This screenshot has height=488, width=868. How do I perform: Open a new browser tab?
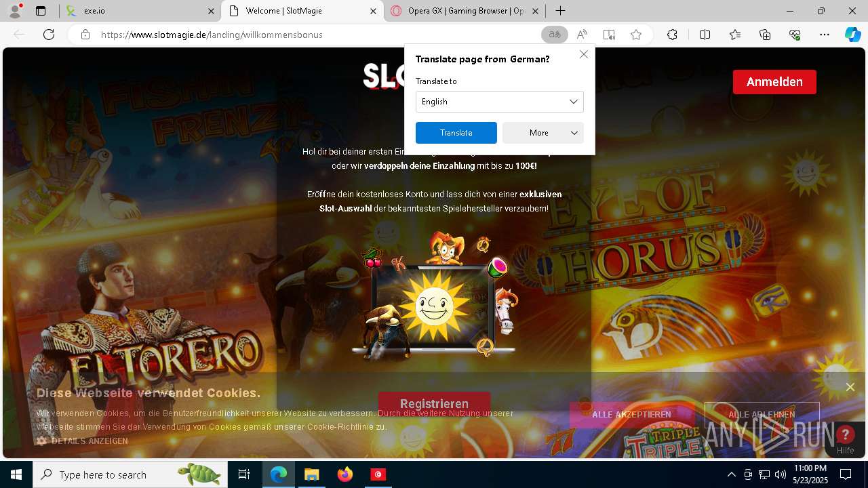click(x=560, y=11)
